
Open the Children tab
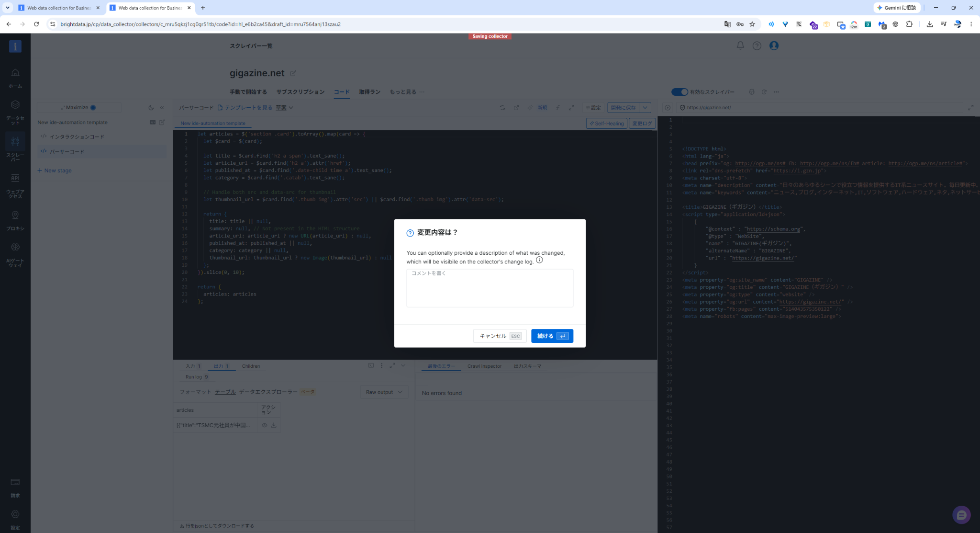coord(251,366)
